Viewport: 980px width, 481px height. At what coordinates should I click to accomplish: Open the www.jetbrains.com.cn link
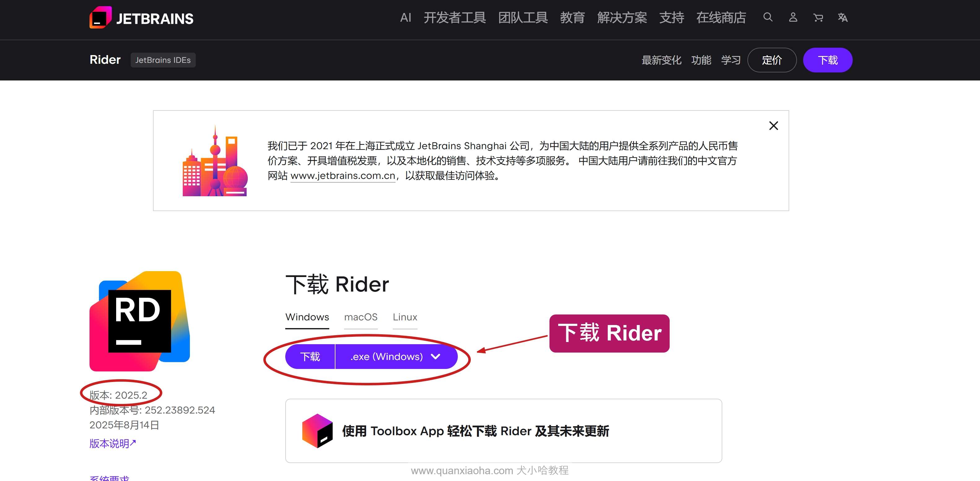click(343, 176)
